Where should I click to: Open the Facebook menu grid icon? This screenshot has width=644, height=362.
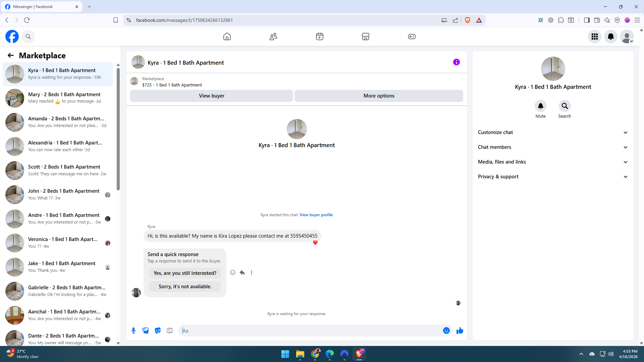595,37
